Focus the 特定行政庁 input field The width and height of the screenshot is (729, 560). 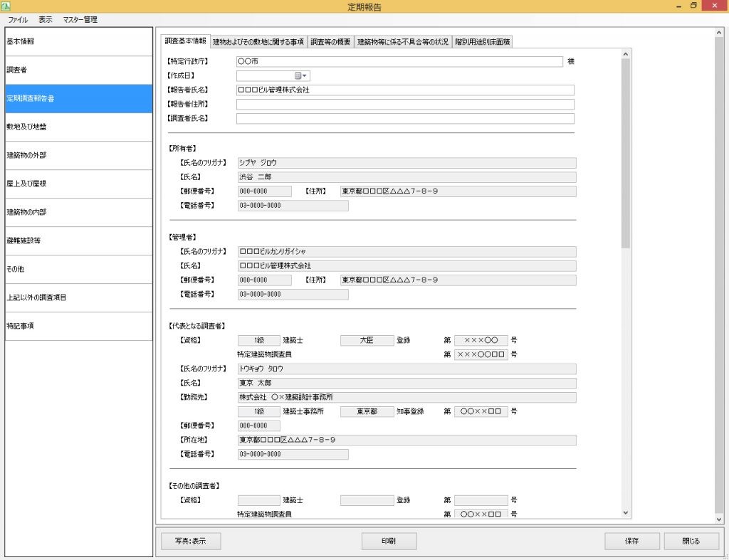pyautogui.click(x=399, y=61)
